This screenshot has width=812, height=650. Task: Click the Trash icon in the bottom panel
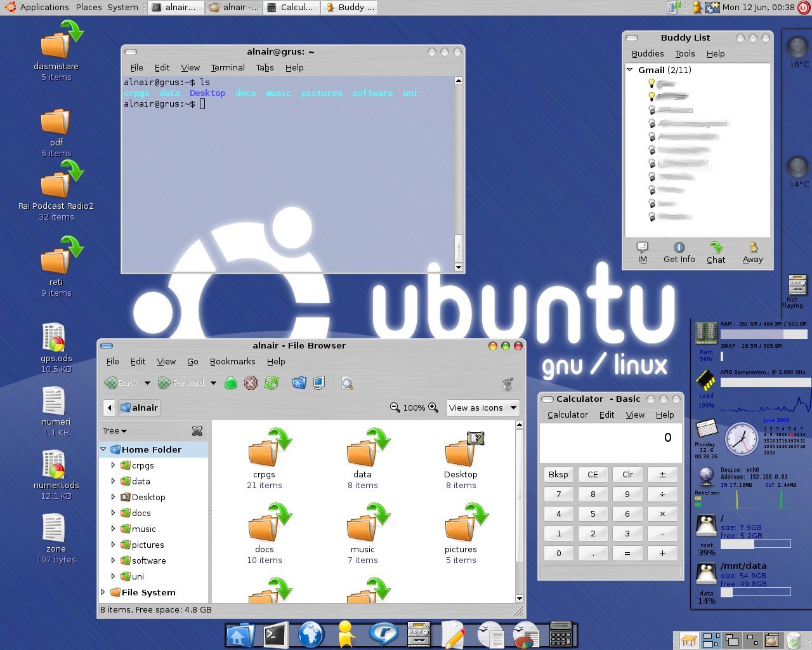tap(794, 639)
